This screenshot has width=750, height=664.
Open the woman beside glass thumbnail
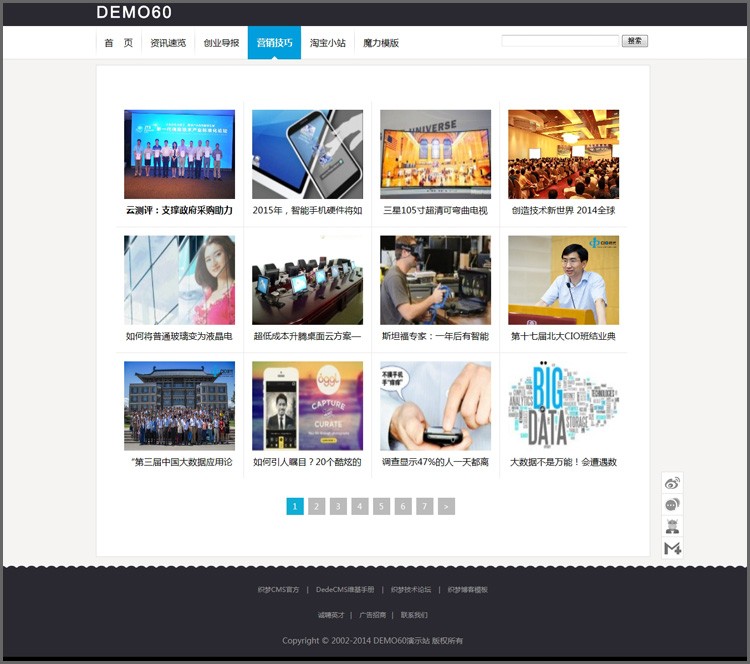tap(179, 280)
